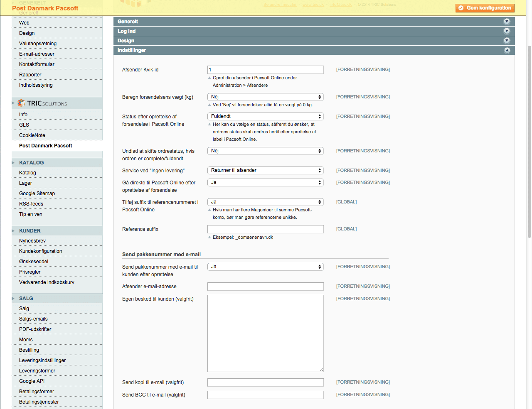Open GLS in the sidebar menu
Image resolution: width=532 pixels, height=409 pixels.
(24, 125)
